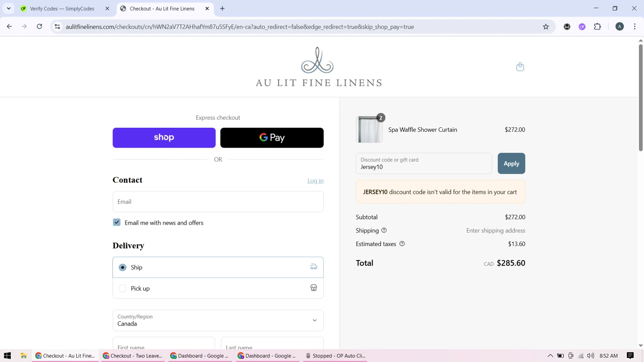644x362 pixels.
Task: Click the Last name field
Action: pyautogui.click(x=272, y=344)
